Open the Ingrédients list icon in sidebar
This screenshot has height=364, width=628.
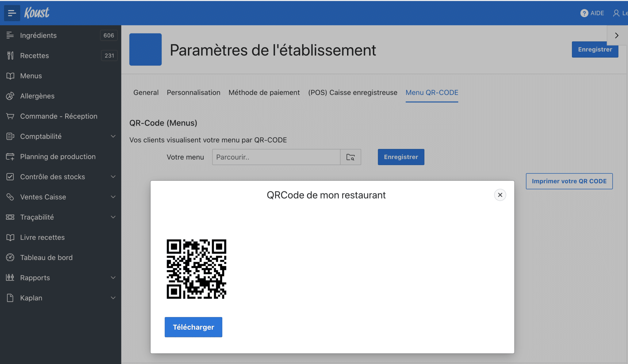pos(10,35)
